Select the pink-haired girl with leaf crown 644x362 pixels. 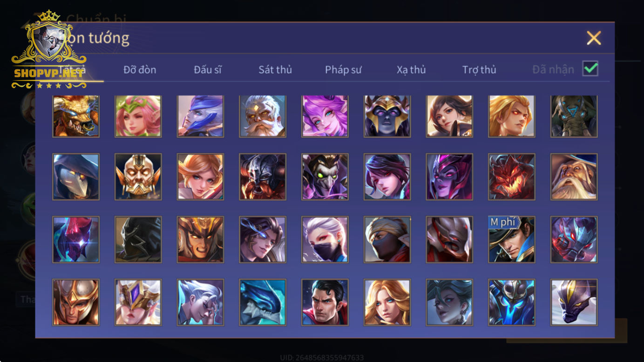(x=138, y=116)
